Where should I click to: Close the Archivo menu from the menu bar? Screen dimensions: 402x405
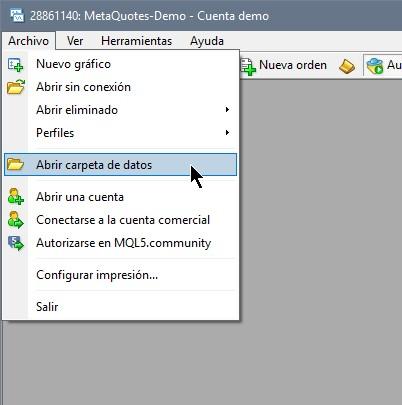[29, 41]
